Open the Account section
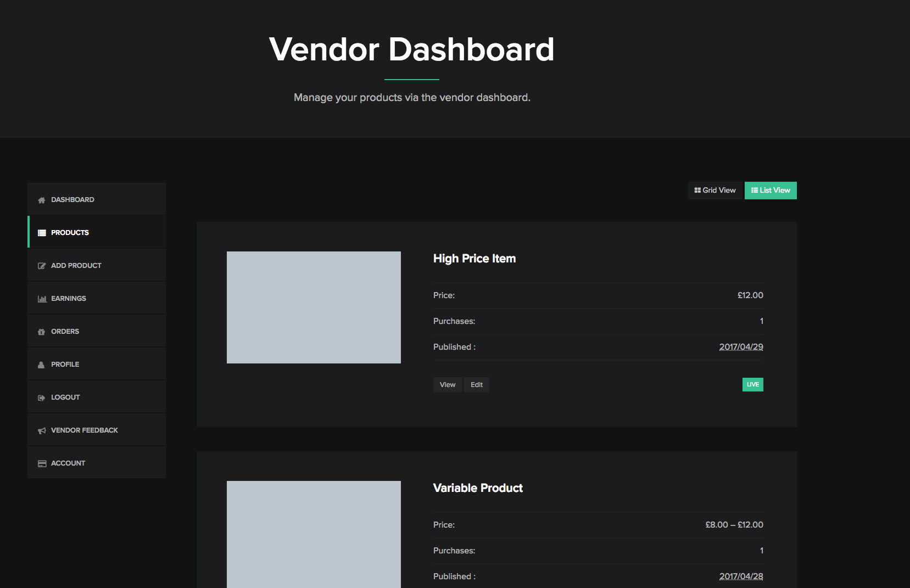Image resolution: width=910 pixels, height=588 pixels. [97, 462]
